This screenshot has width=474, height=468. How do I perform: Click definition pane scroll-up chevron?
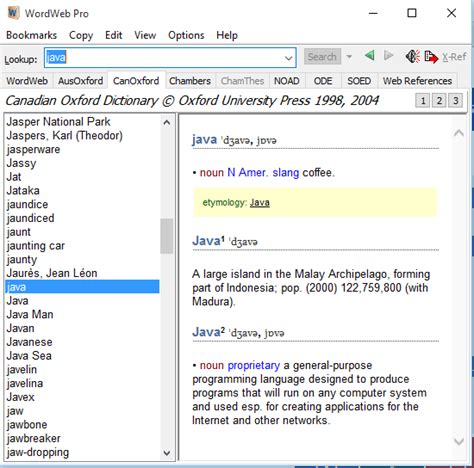(x=459, y=133)
